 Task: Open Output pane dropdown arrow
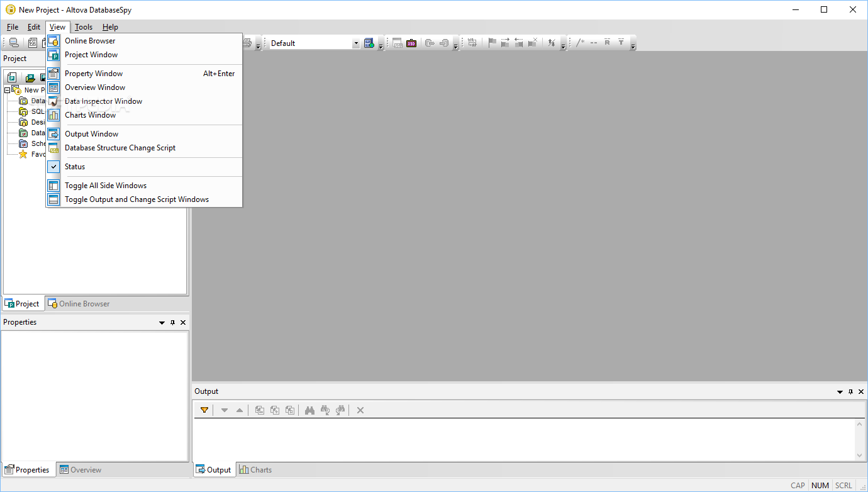tap(840, 392)
